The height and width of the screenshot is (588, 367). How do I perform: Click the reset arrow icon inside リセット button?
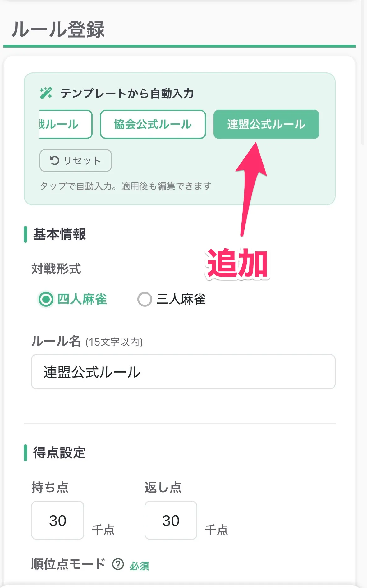[x=55, y=160]
